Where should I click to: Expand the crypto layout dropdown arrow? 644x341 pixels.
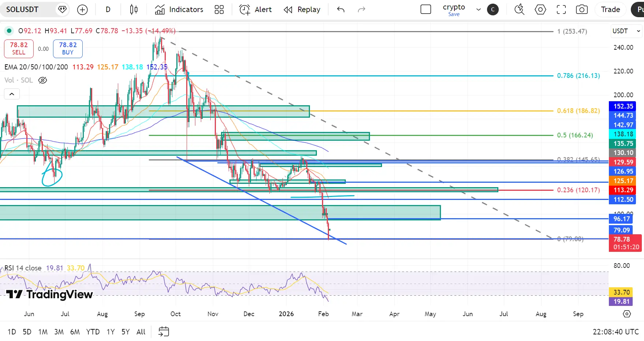(478, 10)
